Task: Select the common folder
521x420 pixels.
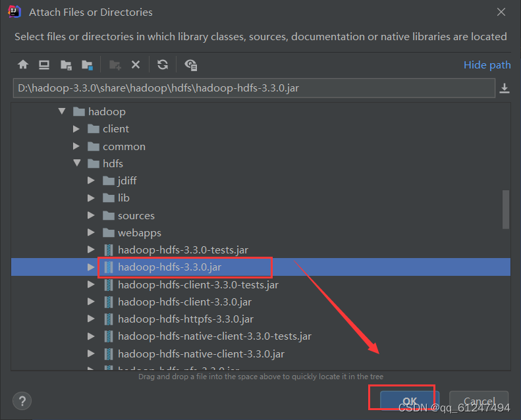Action: point(117,146)
